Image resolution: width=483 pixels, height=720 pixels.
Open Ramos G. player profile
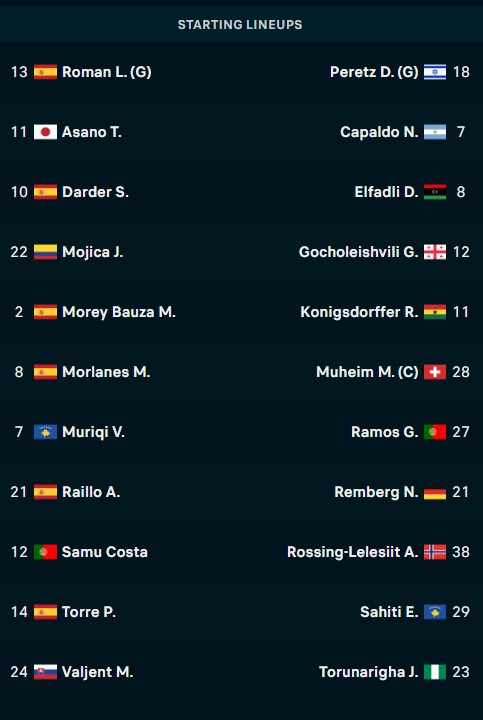384,432
